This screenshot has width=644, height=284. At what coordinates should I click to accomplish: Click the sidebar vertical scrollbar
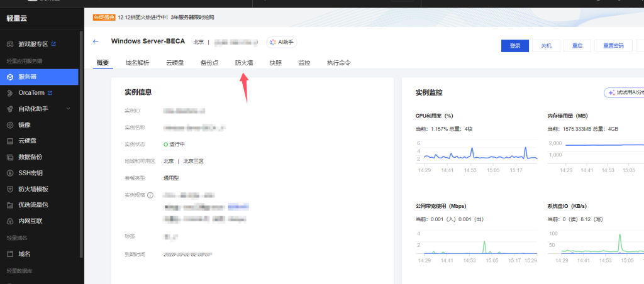click(81, 144)
